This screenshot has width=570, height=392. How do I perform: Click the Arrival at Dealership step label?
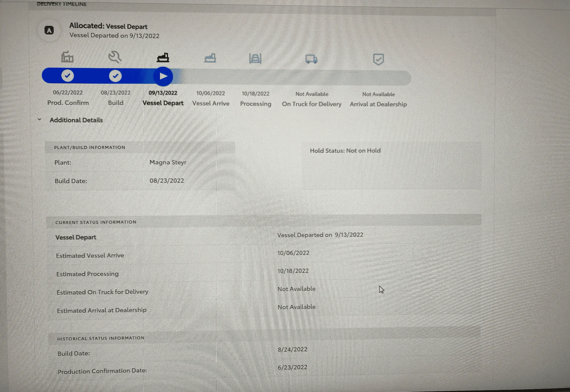click(x=378, y=104)
